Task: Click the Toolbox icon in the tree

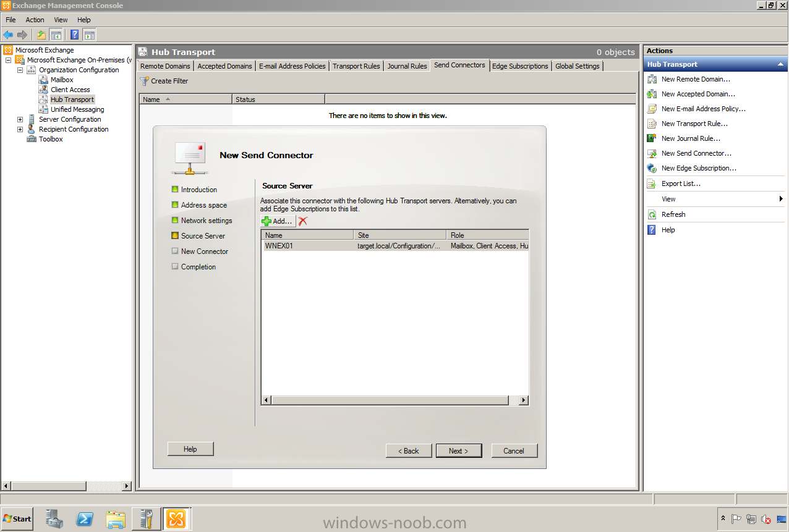Action: pyautogui.click(x=32, y=139)
